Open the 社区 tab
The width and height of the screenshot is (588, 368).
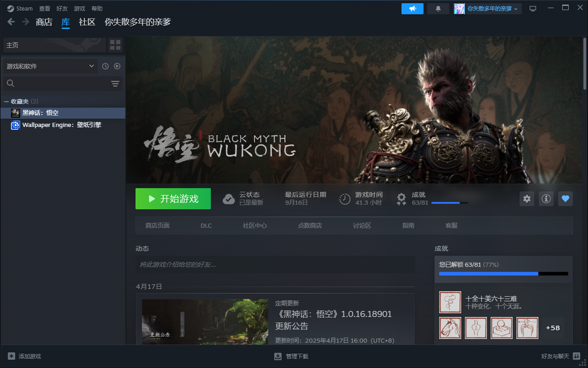[87, 22]
